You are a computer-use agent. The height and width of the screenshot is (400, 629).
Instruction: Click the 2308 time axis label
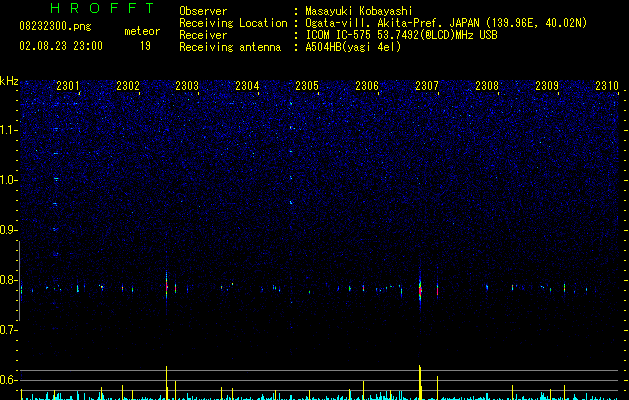click(487, 86)
